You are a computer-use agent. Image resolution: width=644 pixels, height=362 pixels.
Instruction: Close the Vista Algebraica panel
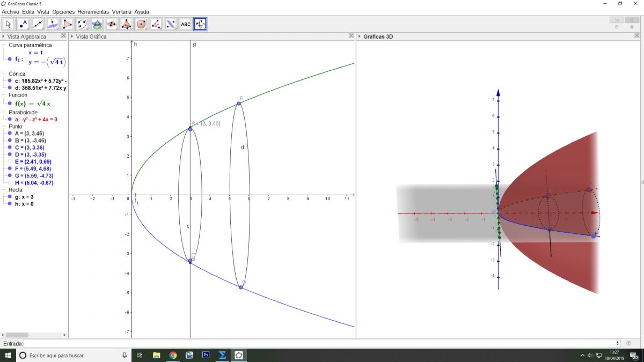click(64, 36)
